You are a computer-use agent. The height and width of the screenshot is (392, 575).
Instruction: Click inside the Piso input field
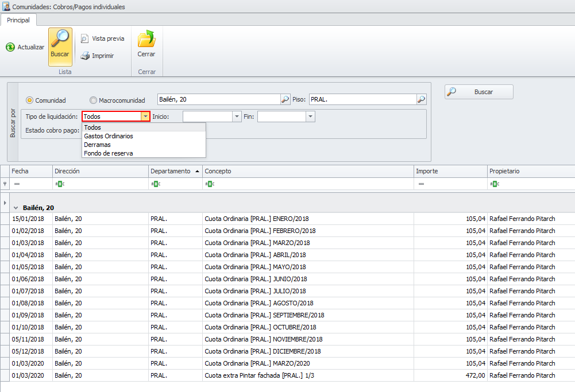362,99
